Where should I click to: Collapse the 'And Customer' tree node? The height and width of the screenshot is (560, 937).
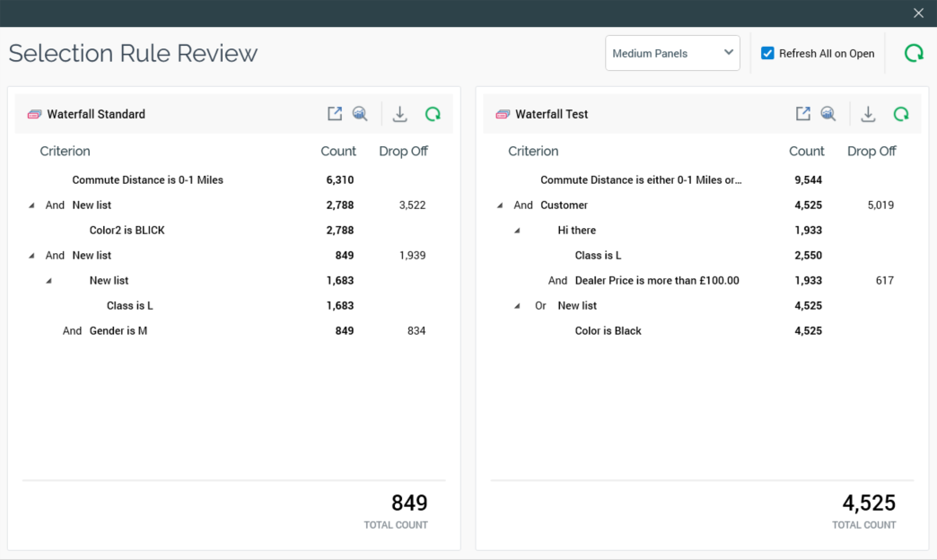pyautogui.click(x=500, y=206)
